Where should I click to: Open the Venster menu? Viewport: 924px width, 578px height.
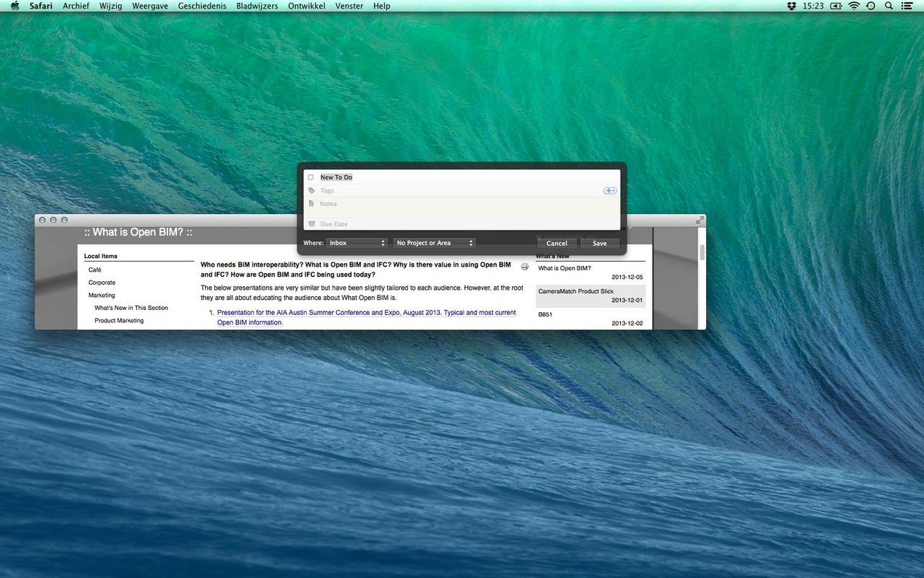pos(349,6)
